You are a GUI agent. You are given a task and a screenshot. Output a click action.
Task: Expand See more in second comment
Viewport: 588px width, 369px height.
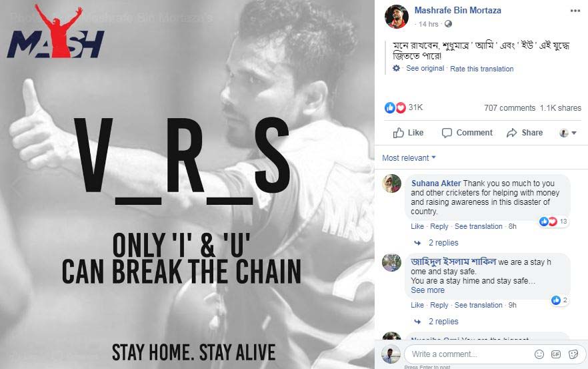(x=427, y=290)
